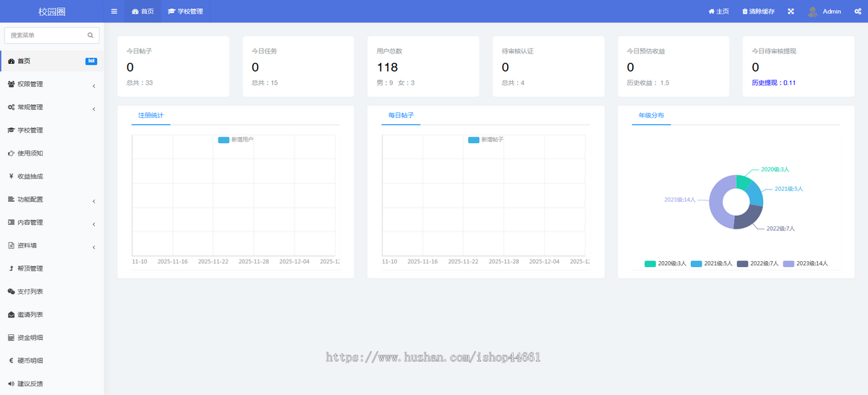Expand the 常规管理 submenu arrow
The image size is (868, 395).
pos(94,109)
